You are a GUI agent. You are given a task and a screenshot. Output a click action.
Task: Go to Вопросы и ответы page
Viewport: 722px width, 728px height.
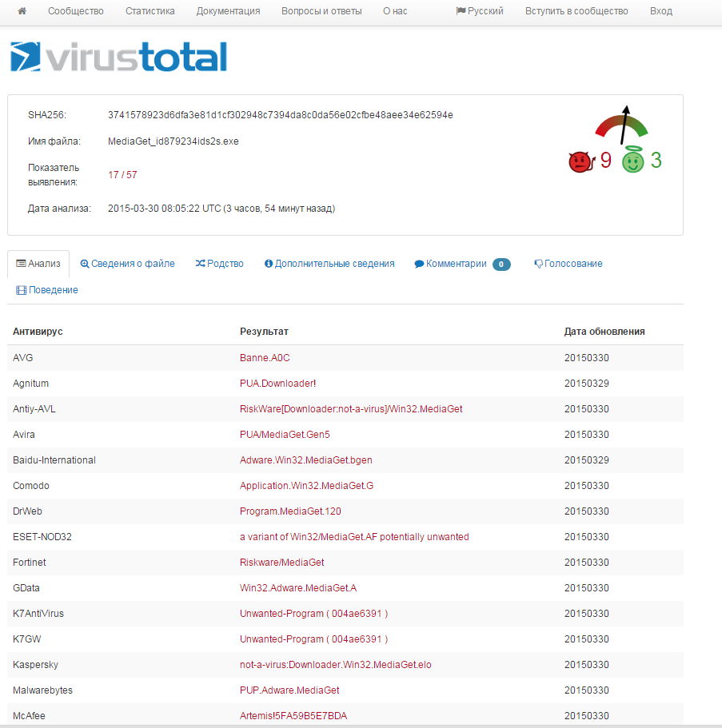pyautogui.click(x=321, y=11)
